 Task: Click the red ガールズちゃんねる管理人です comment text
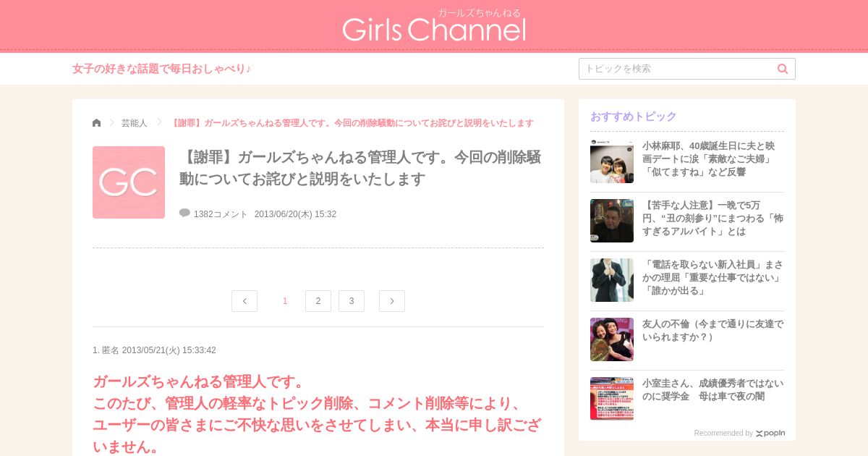point(318,414)
